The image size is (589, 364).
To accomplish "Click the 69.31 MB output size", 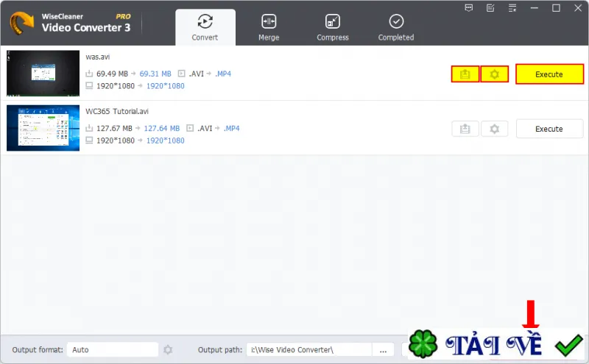I will tap(155, 74).
